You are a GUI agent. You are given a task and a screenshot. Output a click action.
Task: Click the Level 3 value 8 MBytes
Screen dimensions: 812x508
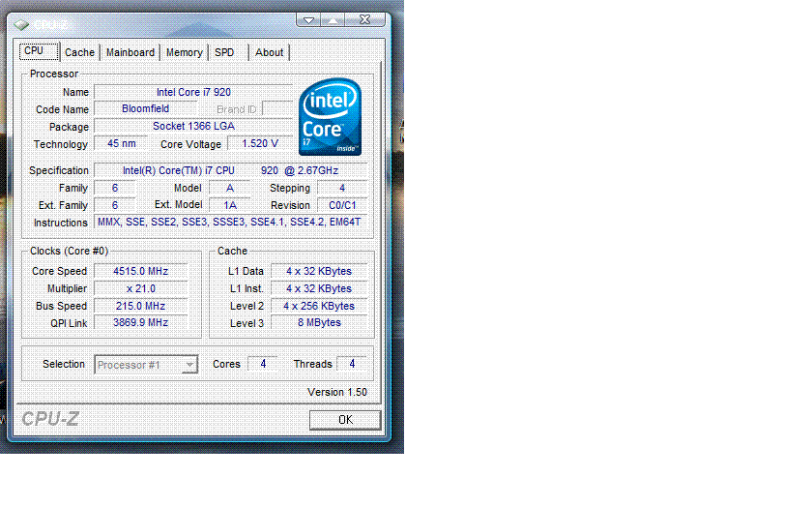pos(319,322)
